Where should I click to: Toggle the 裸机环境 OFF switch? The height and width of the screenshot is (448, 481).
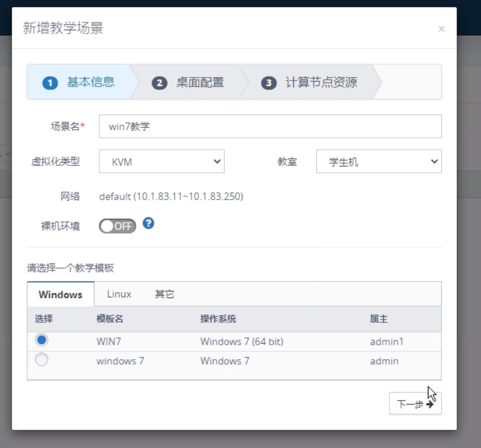click(117, 226)
